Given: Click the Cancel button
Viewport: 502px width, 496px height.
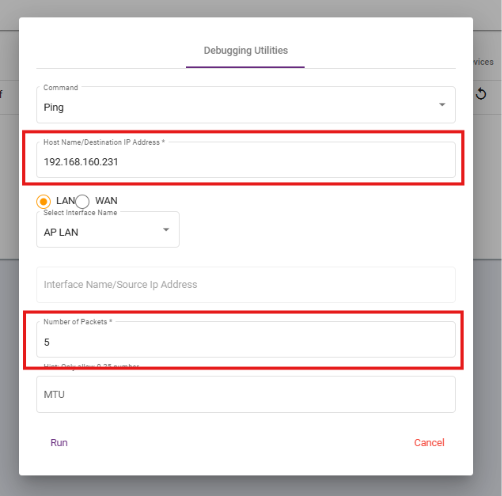Looking at the screenshot, I should [429, 442].
